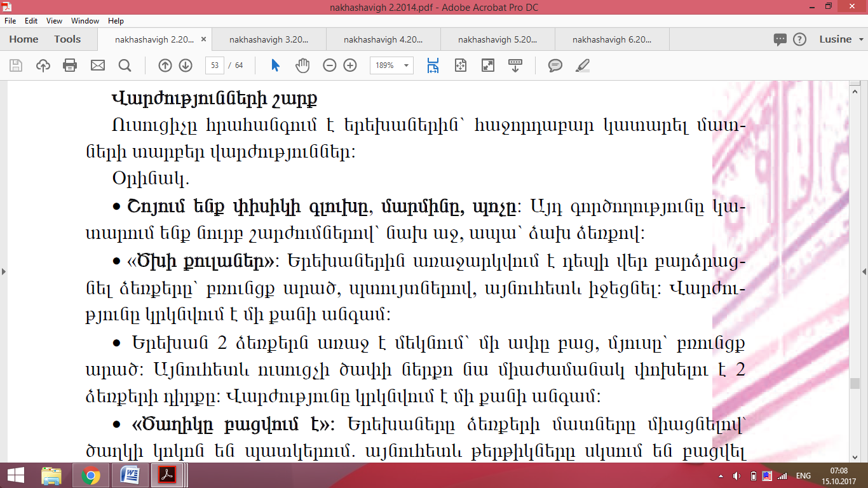Select the Highlight text pen tool
This screenshot has height=488, width=868.
click(x=583, y=65)
